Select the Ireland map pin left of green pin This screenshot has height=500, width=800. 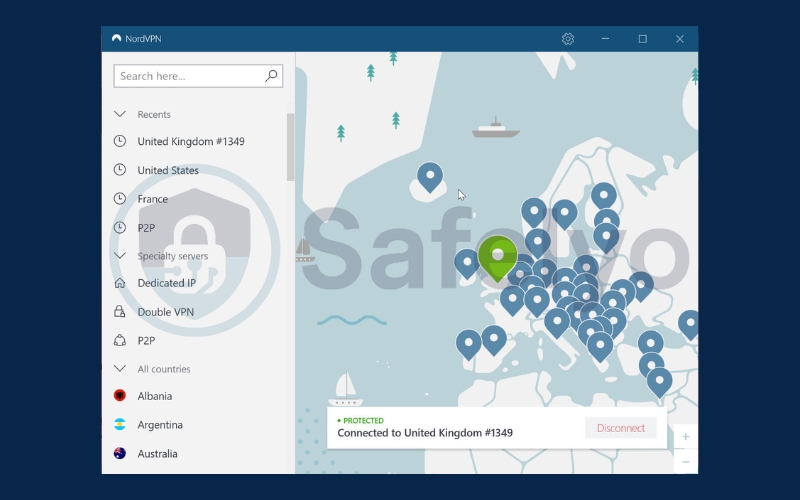pyautogui.click(x=466, y=264)
